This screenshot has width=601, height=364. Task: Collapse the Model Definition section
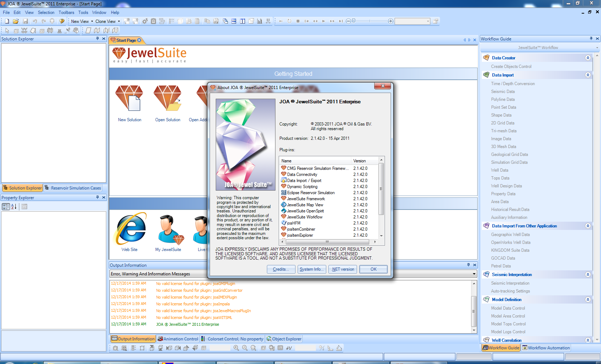pyautogui.click(x=588, y=299)
